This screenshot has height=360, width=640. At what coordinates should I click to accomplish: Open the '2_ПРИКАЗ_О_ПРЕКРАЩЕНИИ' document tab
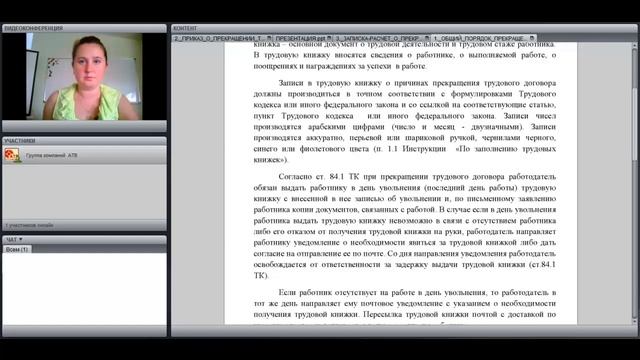coord(222,38)
